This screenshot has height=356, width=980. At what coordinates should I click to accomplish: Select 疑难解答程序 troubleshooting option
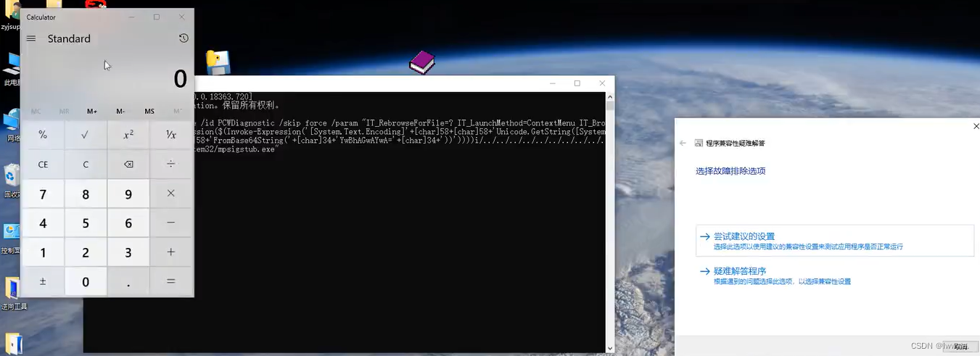[x=834, y=276]
